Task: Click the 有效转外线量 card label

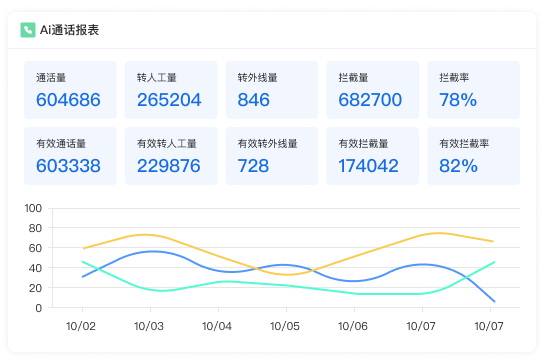Action: click(x=267, y=144)
